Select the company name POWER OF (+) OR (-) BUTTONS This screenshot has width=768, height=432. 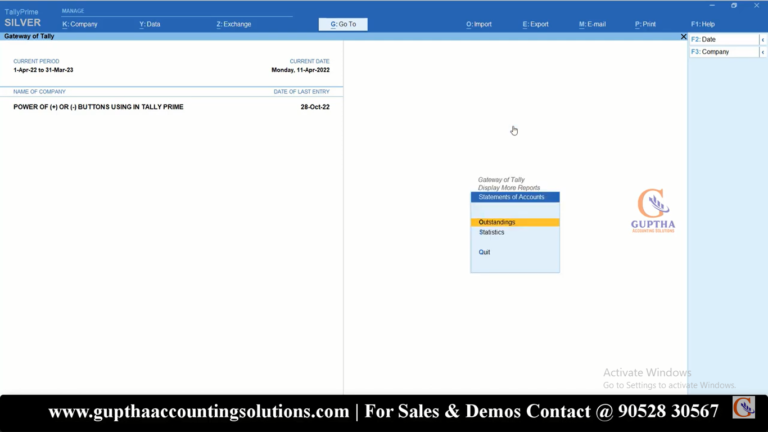coord(98,107)
